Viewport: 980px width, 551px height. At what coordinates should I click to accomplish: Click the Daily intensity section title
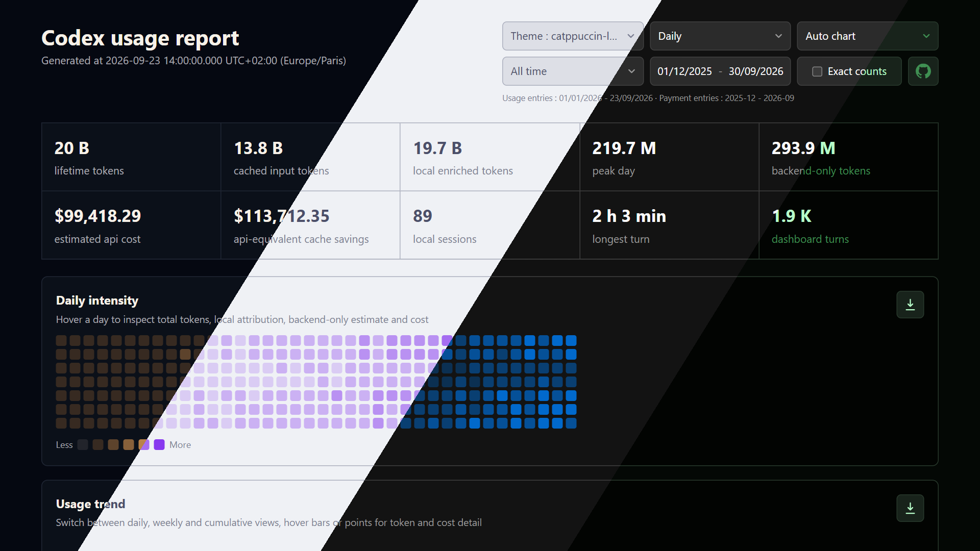coord(97,300)
